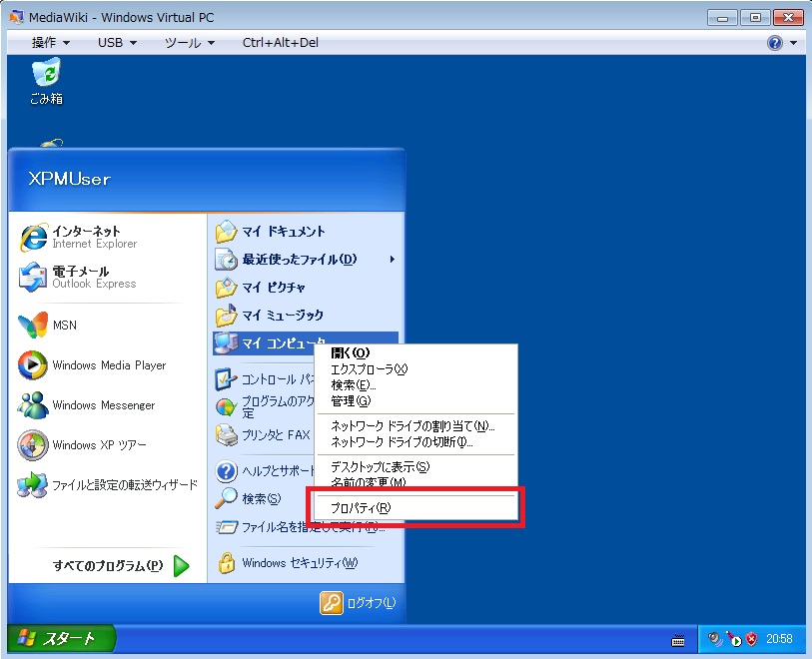This screenshot has height=659, width=812.
Task: Open Windows セキュリティ(W) lock icon
Action: click(x=227, y=563)
